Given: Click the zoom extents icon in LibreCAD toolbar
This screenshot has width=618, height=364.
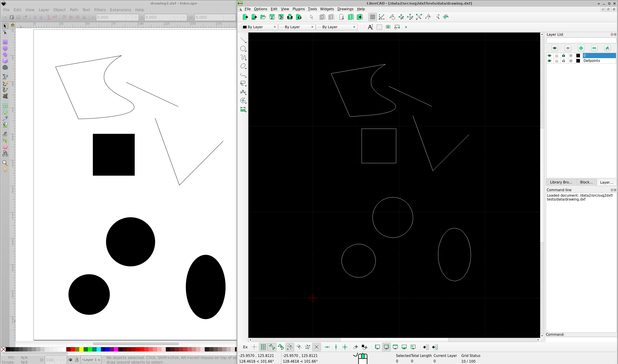Looking at the screenshot, I should pos(419,16).
